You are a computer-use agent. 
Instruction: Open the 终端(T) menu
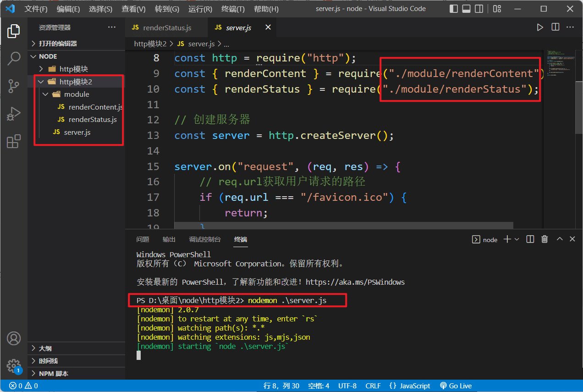coord(233,9)
